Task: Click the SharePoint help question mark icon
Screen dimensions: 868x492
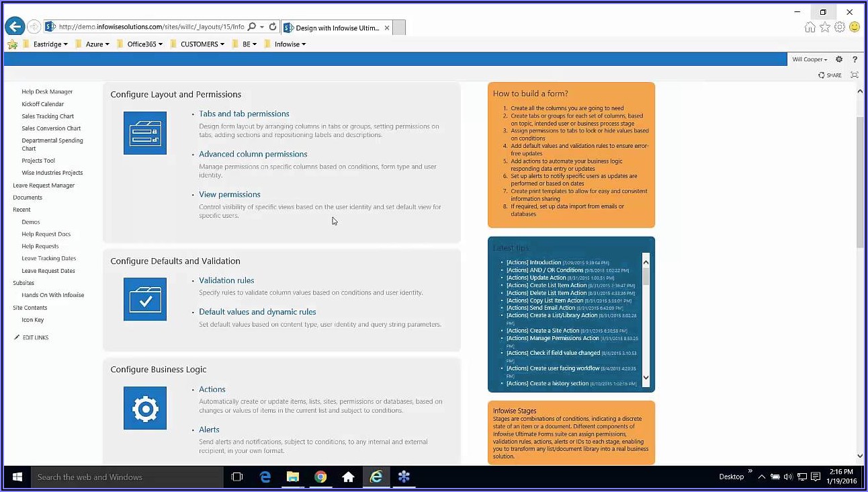Action: pos(855,59)
